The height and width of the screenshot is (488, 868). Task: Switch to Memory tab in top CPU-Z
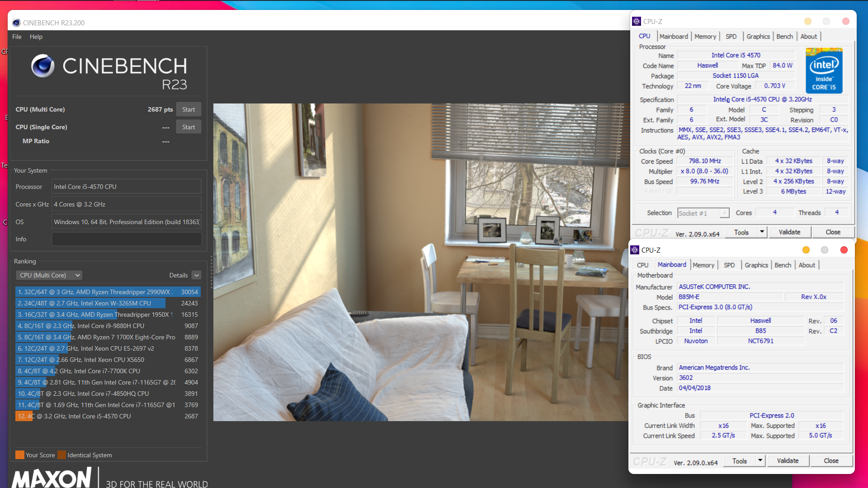705,37
